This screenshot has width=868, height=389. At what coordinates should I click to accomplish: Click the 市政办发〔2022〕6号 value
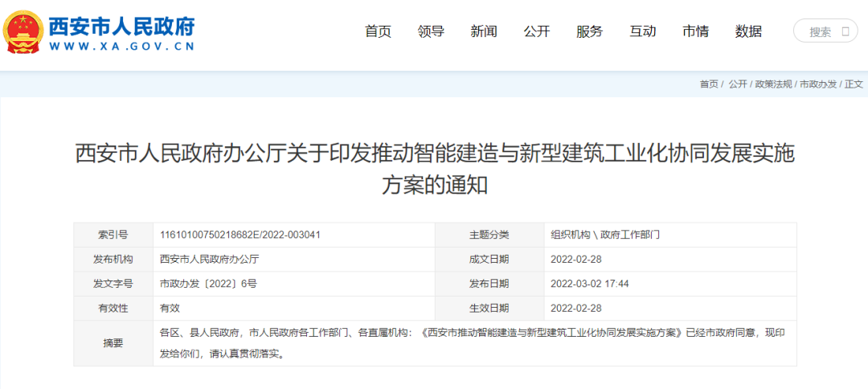point(208,284)
